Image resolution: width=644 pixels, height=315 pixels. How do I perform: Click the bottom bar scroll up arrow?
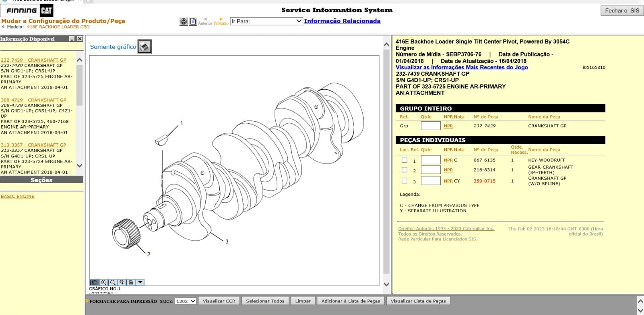pos(640,301)
